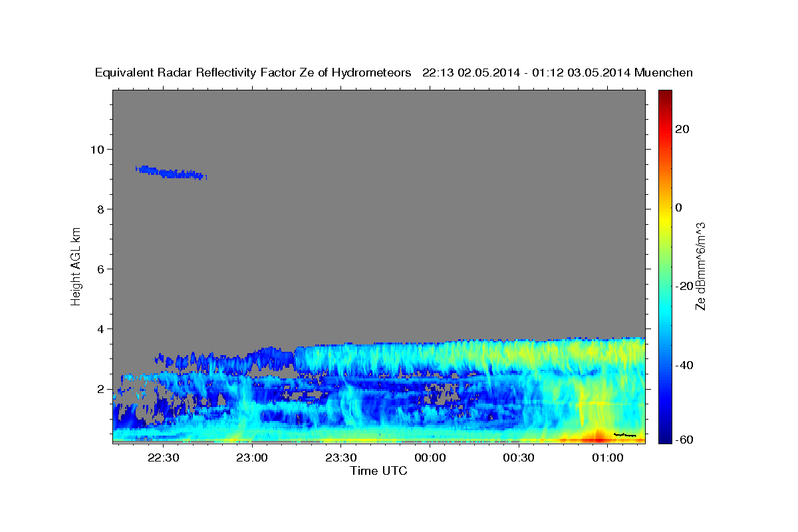Click the dark red top of the colorbar
The height and width of the screenshot is (532, 798).
(664, 95)
